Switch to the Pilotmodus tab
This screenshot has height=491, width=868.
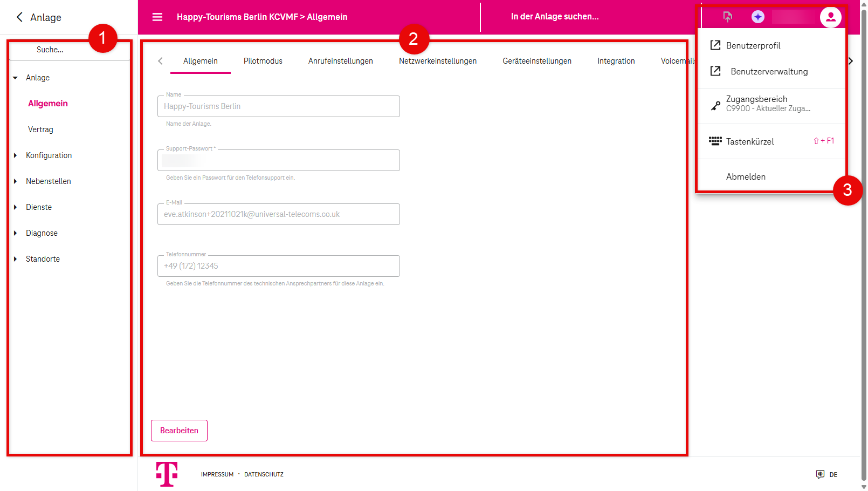coord(263,61)
